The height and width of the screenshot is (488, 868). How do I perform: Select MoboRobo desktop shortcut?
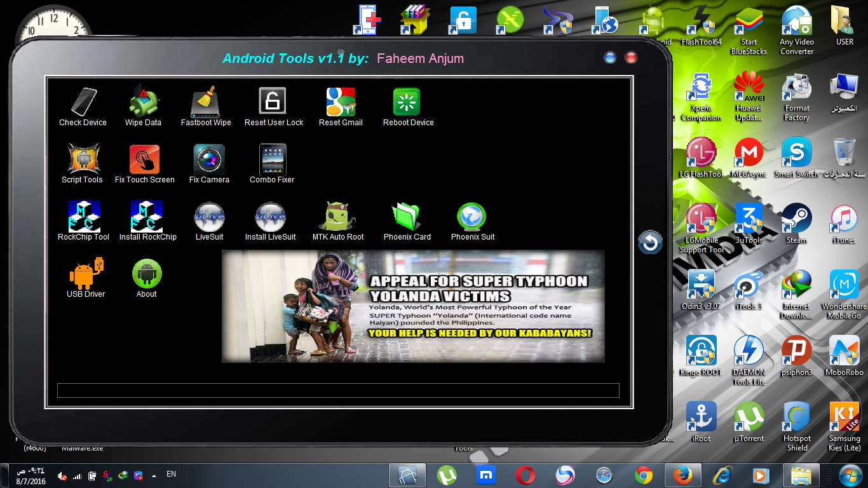click(x=844, y=356)
